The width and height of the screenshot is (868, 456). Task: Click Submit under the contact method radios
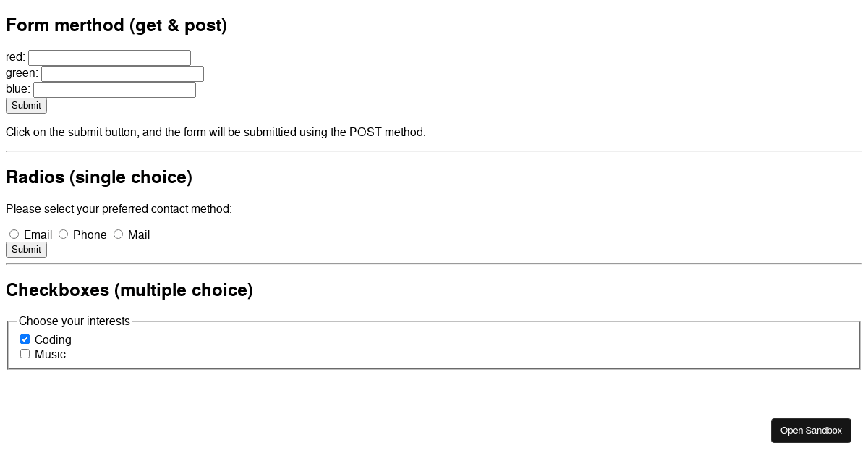pyautogui.click(x=26, y=250)
